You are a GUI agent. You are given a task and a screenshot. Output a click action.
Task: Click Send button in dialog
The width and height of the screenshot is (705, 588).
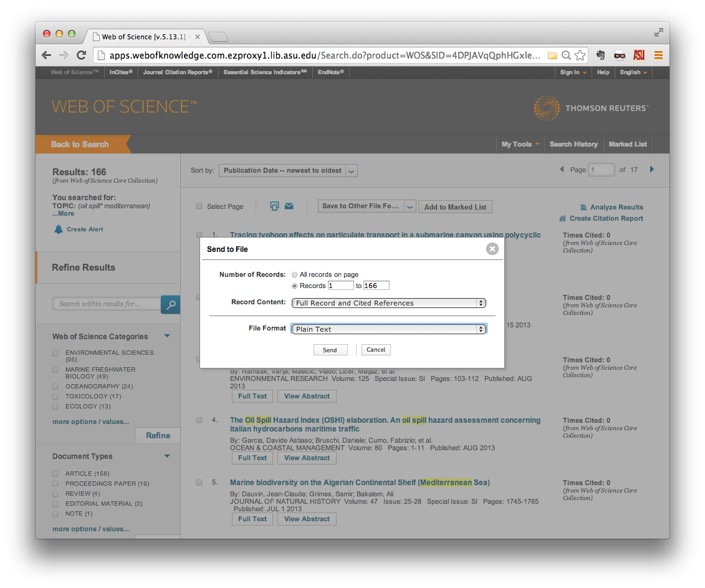330,350
